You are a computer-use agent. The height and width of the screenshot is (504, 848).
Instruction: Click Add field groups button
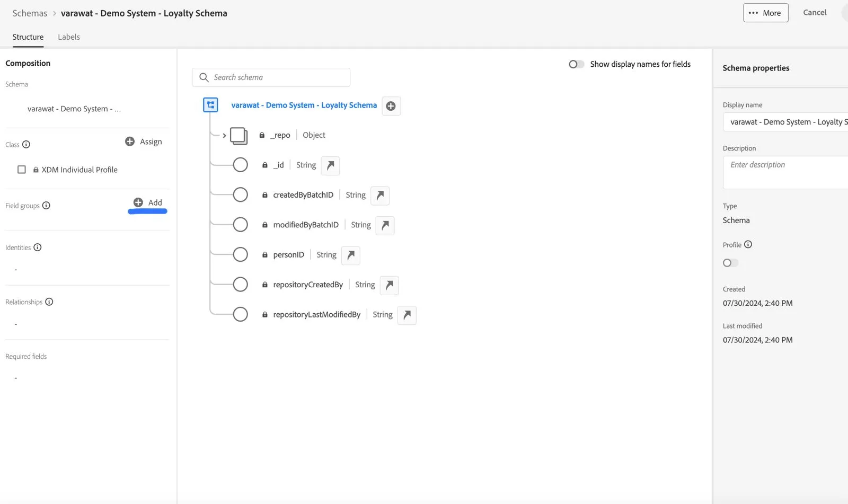[148, 202]
